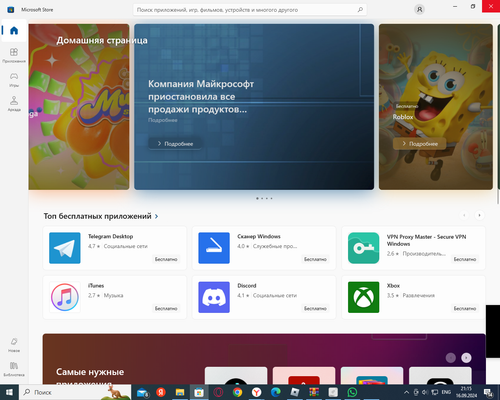
Task: Open WinRAR from the taskbar
Action: coord(314,392)
